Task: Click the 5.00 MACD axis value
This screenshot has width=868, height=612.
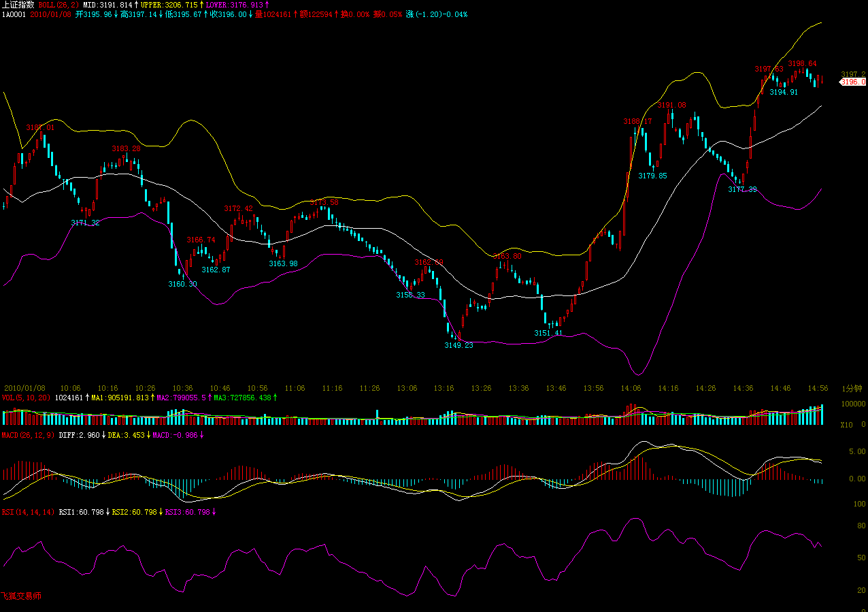Action: (x=857, y=451)
